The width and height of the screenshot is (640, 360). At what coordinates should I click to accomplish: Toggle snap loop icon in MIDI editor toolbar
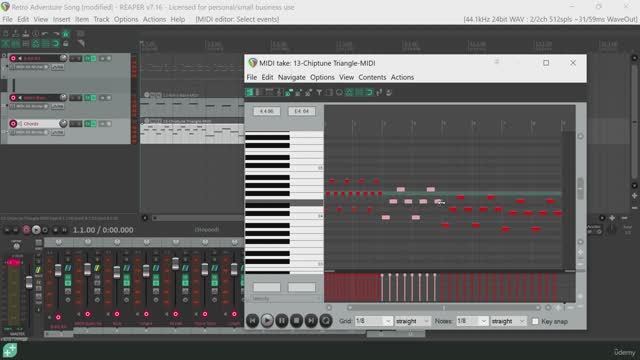click(369, 93)
